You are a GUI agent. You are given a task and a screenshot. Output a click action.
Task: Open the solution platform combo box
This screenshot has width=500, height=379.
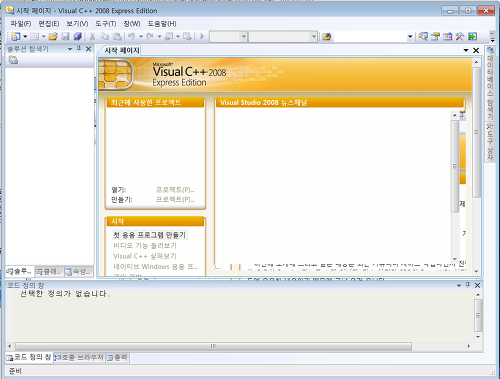[x=283, y=36]
